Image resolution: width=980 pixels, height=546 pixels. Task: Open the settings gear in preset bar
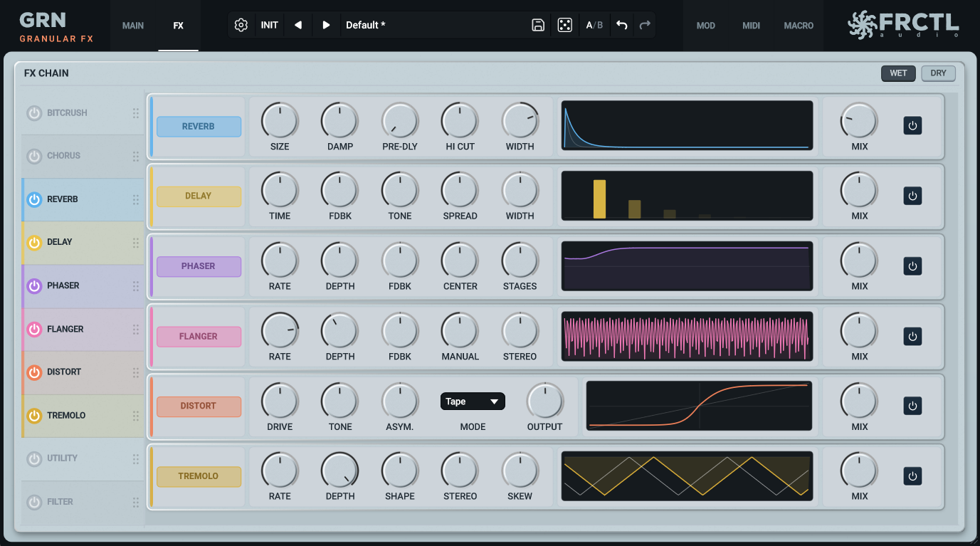241,25
